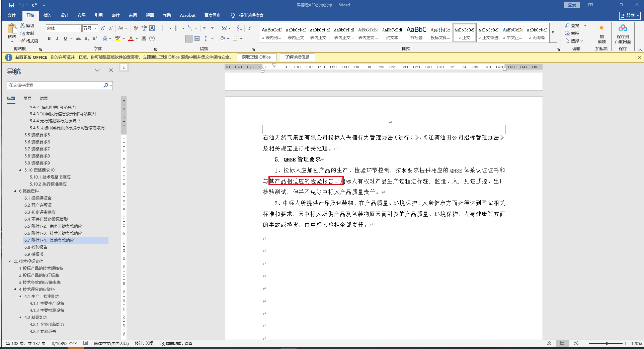The width and height of the screenshot is (644, 349).
Task: Click the redo arrow in quick access toolbar
Action: point(34,5)
